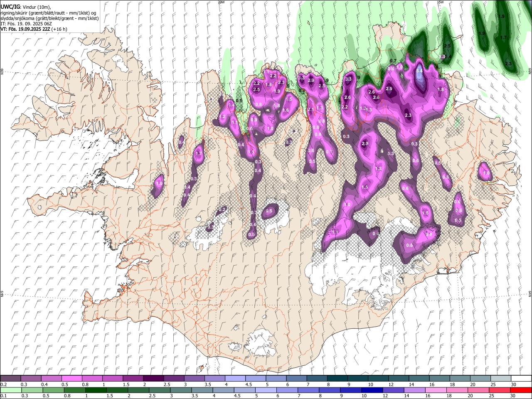Click the "1.8" value east of the 5.4 peak
The image size is (532, 399).
(x=441, y=89)
